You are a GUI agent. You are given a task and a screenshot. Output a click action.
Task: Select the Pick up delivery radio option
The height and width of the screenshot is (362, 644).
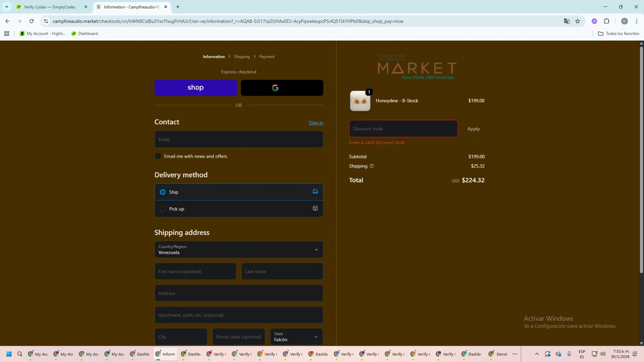click(163, 209)
